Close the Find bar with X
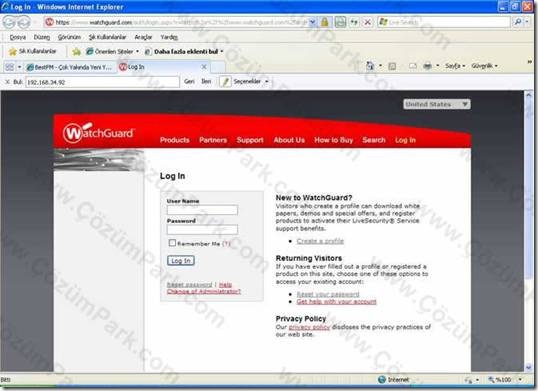The height and width of the screenshot is (391, 538). pyautogui.click(x=7, y=82)
